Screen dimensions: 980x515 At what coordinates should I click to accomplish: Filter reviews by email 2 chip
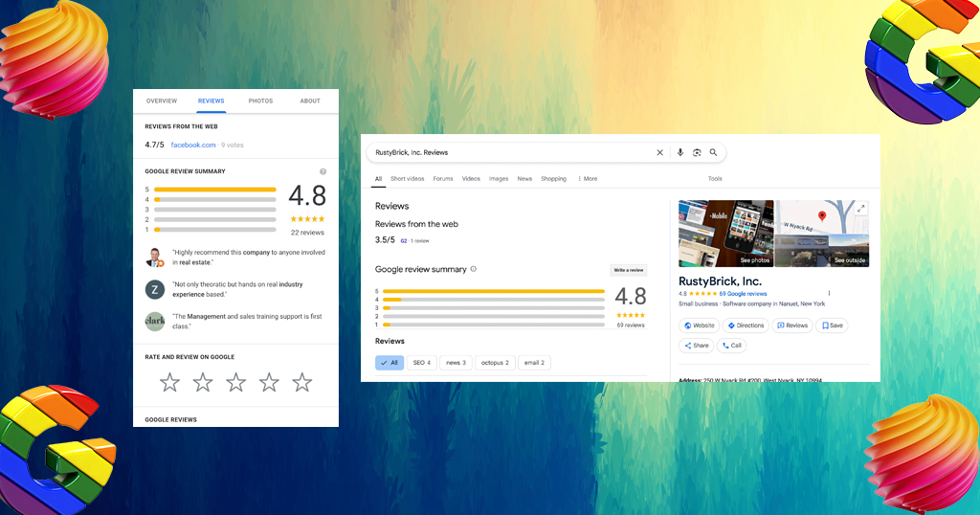pos(534,363)
